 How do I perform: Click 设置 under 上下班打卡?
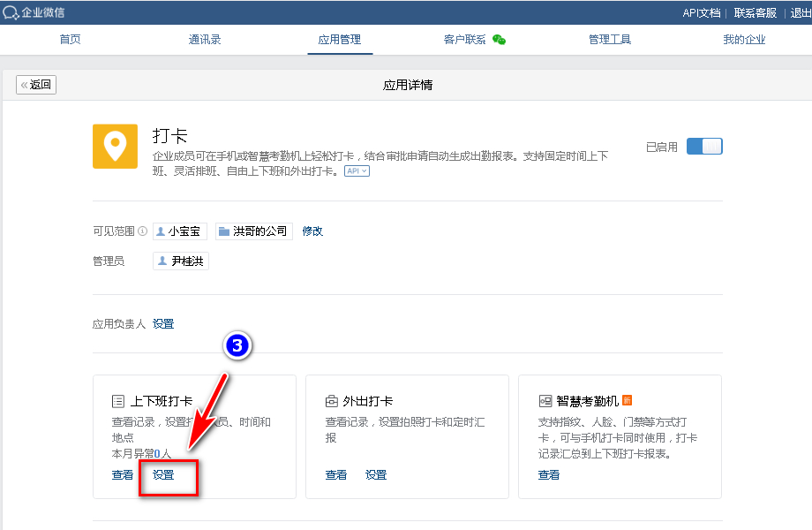tap(163, 474)
